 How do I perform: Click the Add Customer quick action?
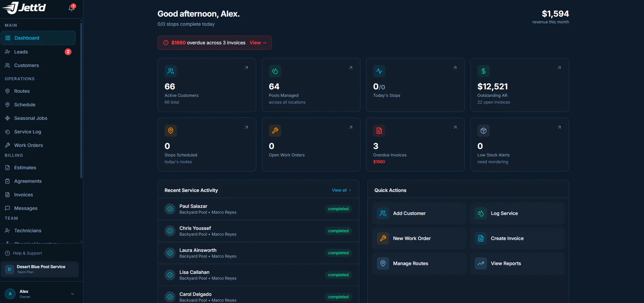click(x=419, y=213)
